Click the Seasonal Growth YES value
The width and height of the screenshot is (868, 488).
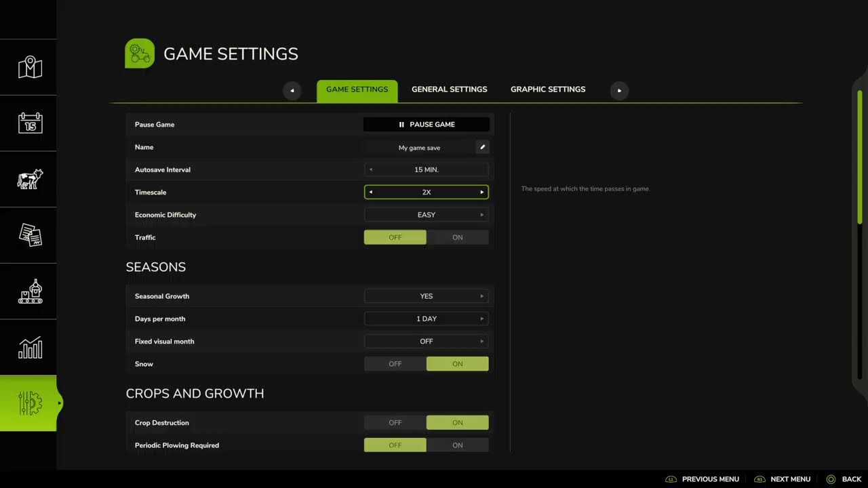click(x=427, y=296)
